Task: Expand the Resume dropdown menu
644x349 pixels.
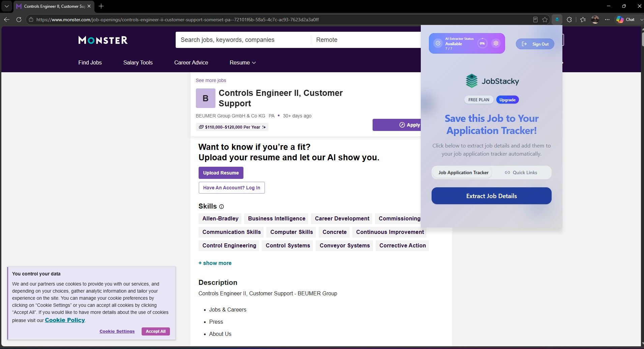Action: click(x=242, y=62)
